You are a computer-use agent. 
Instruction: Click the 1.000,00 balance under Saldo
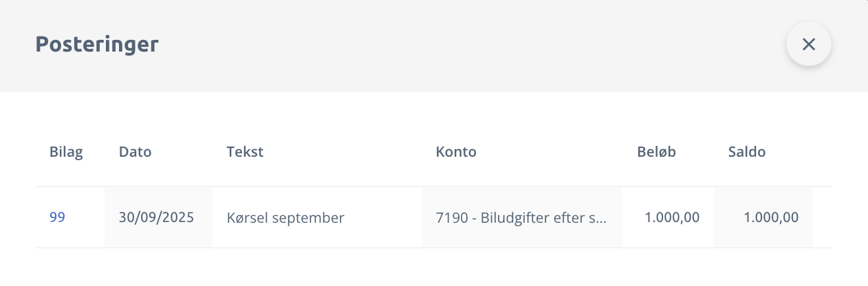tap(771, 218)
